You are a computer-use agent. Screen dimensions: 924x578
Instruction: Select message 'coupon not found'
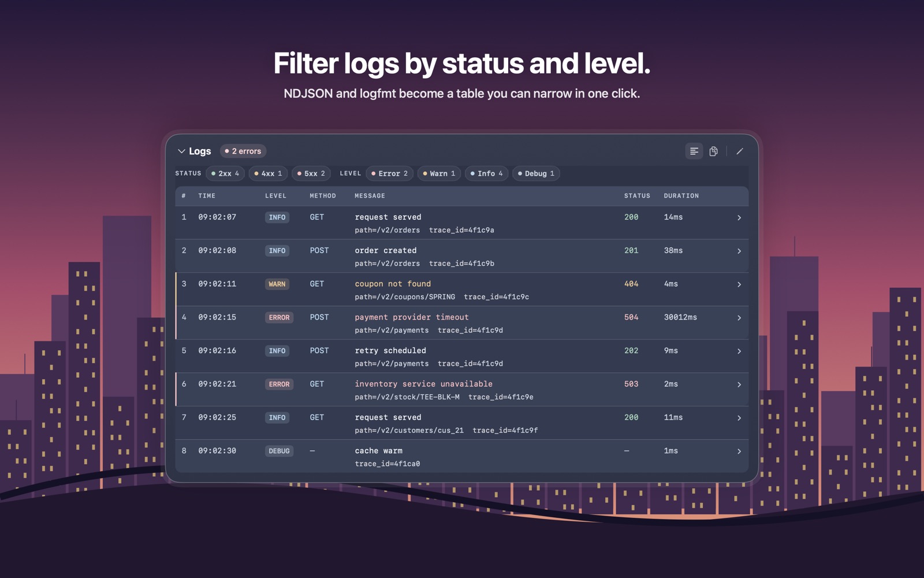tap(393, 284)
